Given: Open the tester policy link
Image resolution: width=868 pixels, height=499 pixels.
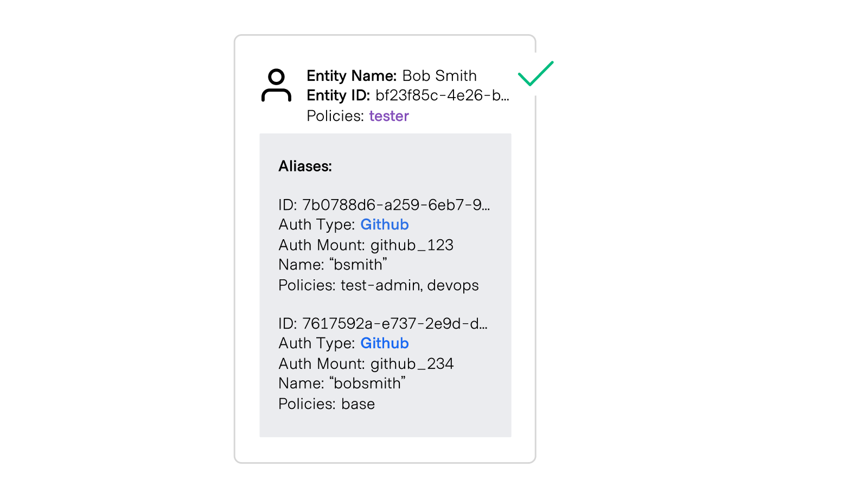Looking at the screenshot, I should 388,116.
